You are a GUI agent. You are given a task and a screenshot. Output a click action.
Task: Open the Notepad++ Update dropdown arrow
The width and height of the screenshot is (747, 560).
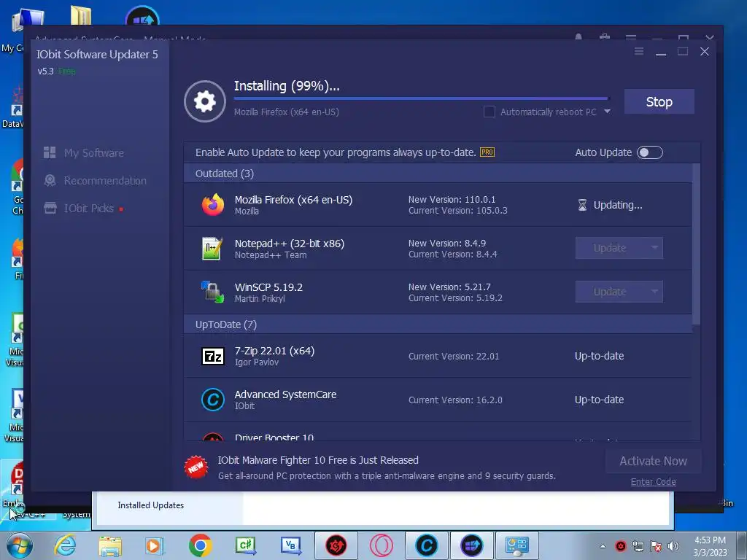point(654,248)
